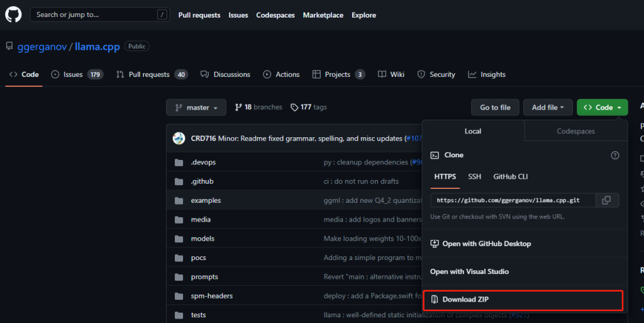Viewport: 644px width, 323px height.
Task: Open the llama.cpp repository link
Action: pyautogui.click(x=97, y=47)
